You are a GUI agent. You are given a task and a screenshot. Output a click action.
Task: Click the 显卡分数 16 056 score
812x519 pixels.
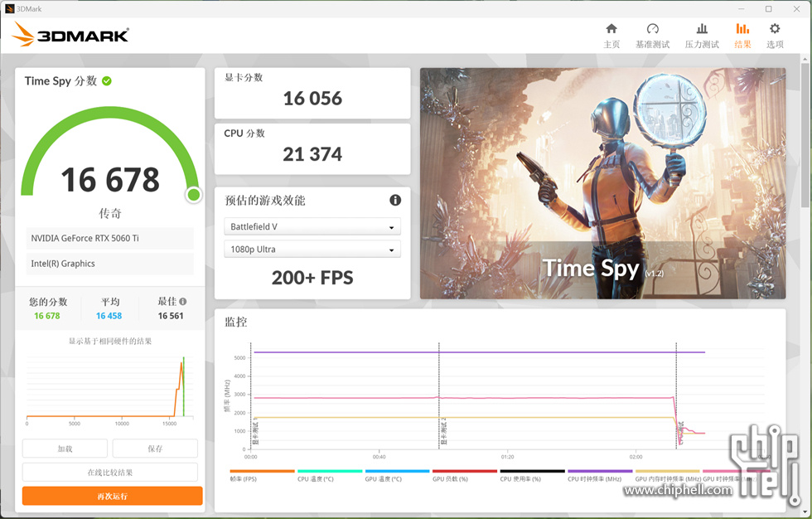point(312,99)
